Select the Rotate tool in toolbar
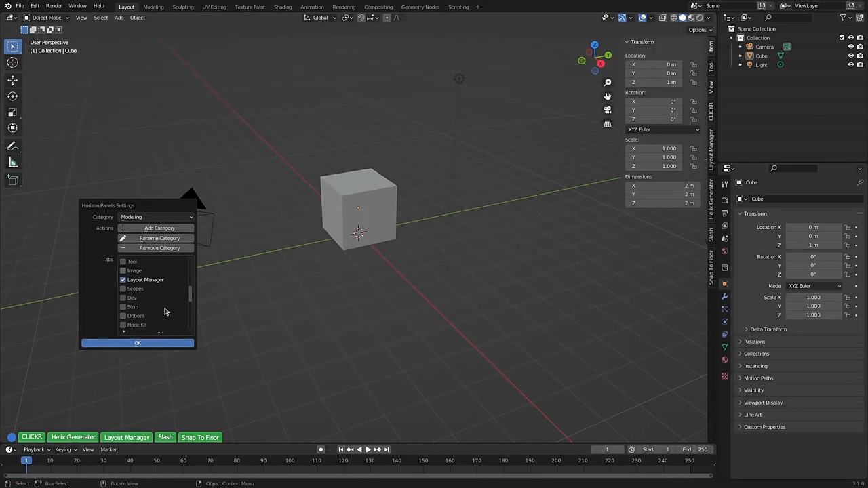Screen dimensions: 868x488 [x=12, y=96]
